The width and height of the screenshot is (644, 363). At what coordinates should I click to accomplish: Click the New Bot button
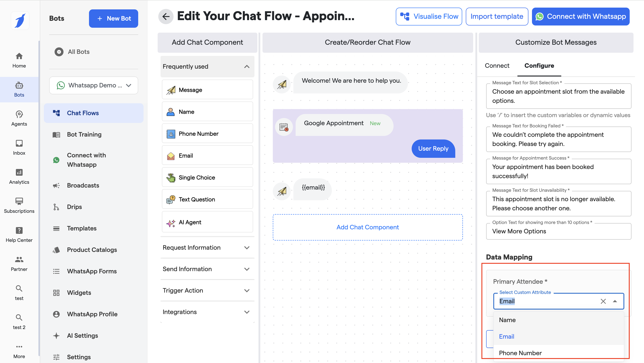(113, 19)
